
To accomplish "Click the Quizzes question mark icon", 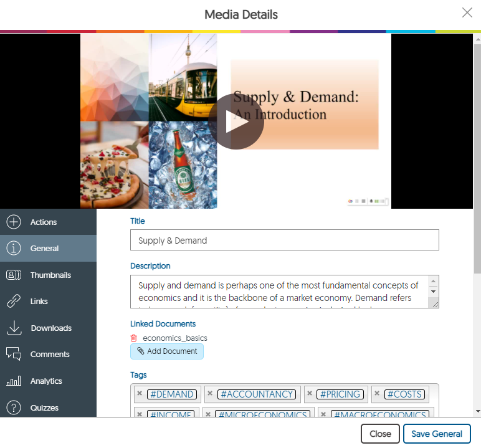I will point(14,407).
